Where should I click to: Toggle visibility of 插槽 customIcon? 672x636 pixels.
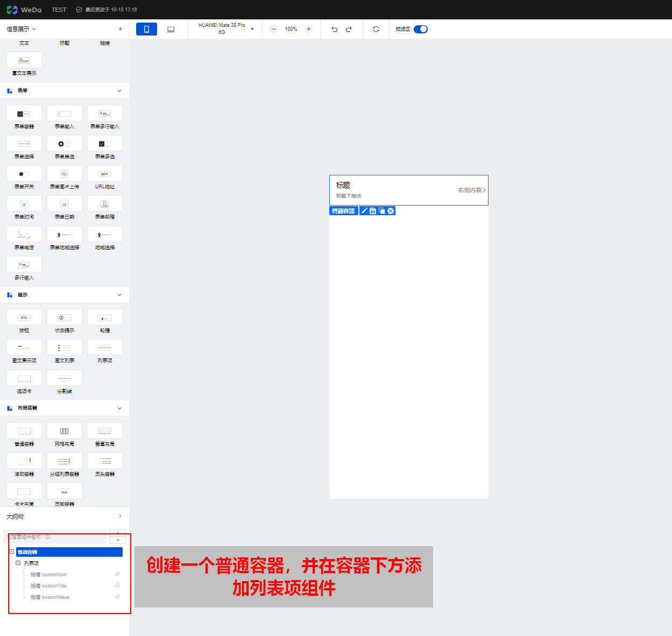tap(117, 574)
